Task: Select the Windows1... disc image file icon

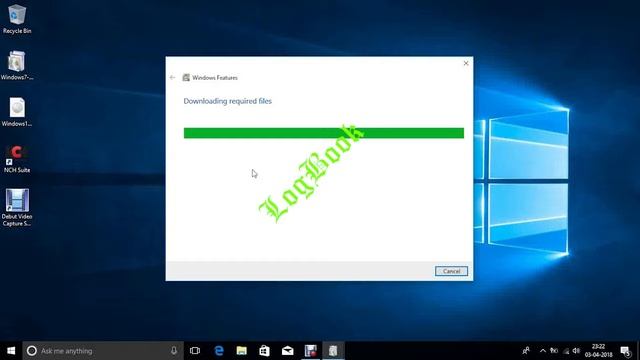Action: pos(17,112)
